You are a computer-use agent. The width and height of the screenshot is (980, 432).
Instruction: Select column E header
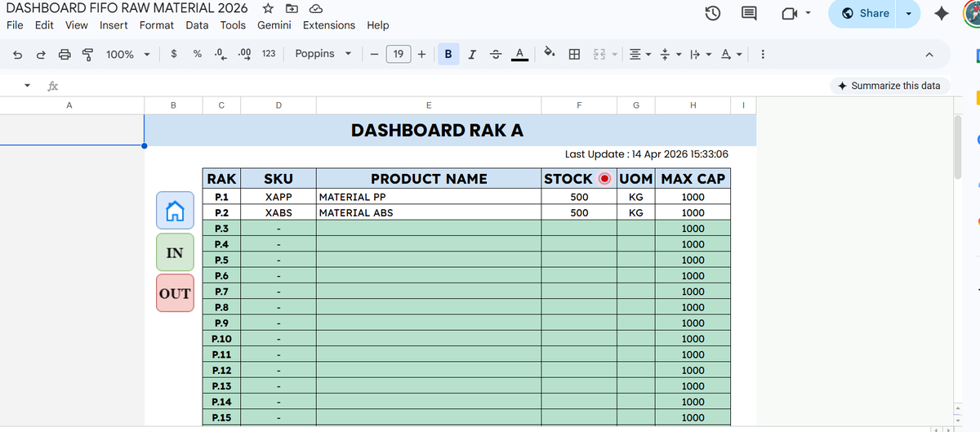pos(429,105)
